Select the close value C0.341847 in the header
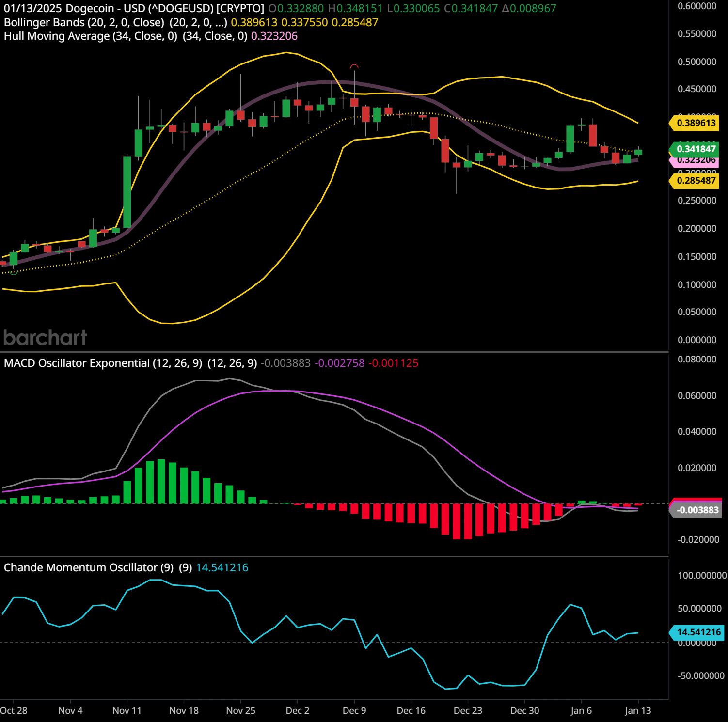Viewport: 728px width, 722px height. [471, 8]
